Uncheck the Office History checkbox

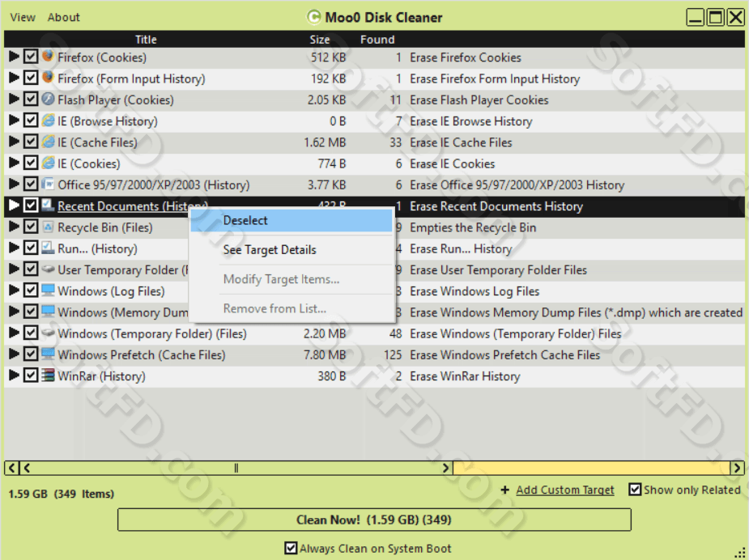[x=31, y=185]
